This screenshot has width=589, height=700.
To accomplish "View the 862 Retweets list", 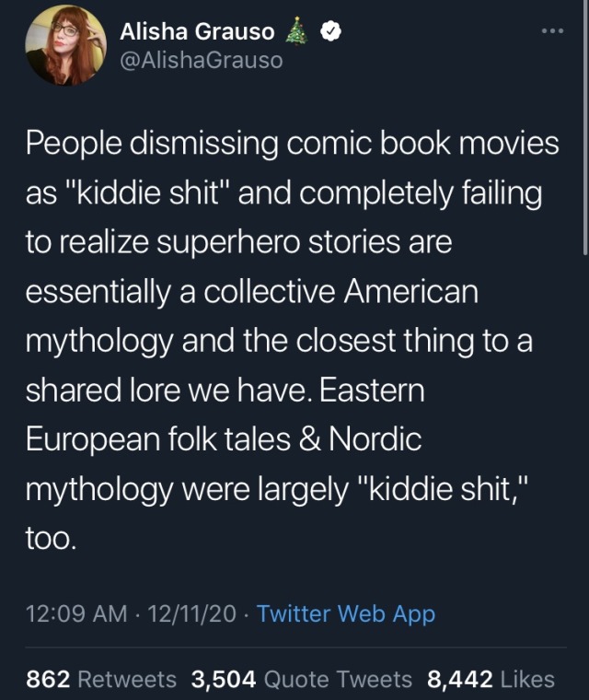I will pos(101,680).
